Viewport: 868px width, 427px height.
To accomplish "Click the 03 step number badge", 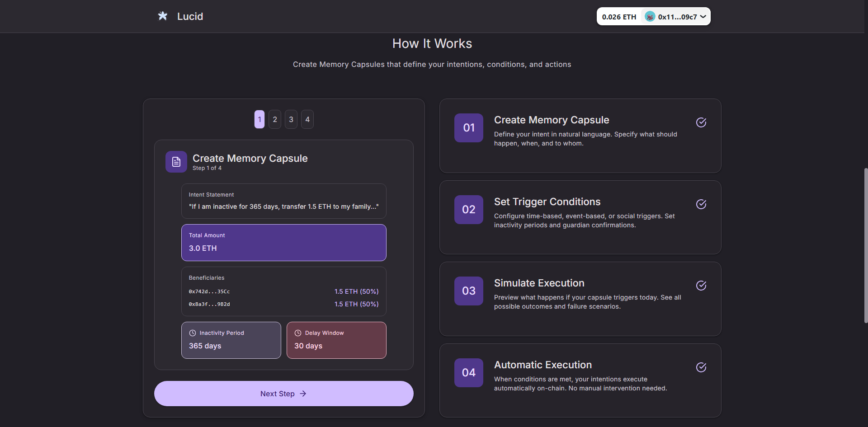I will [469, 291].
